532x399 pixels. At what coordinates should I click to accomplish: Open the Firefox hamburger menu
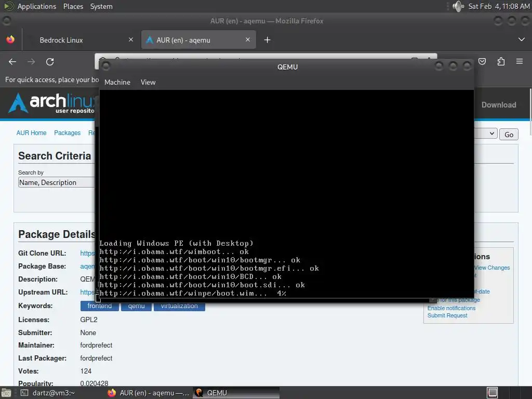[x=520, y=61]
